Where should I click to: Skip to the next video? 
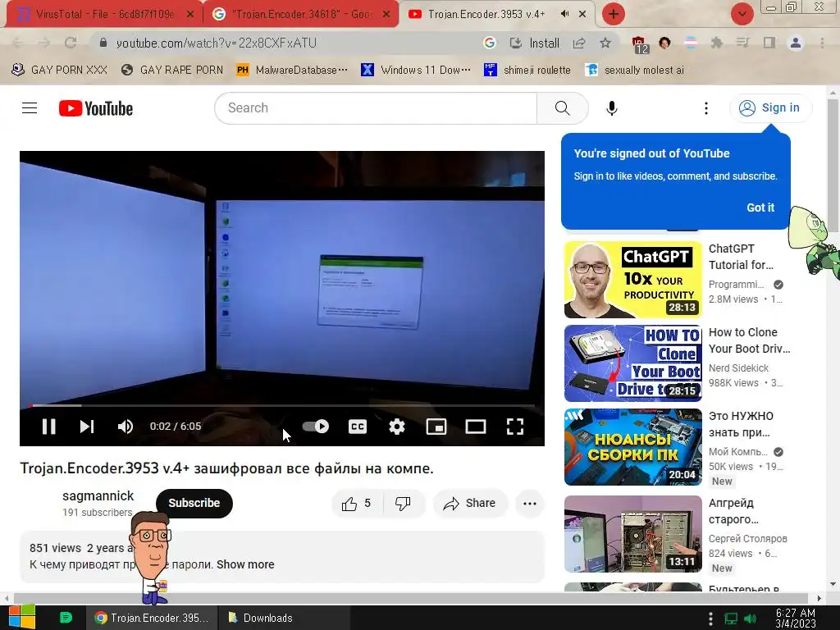point(87,427)
